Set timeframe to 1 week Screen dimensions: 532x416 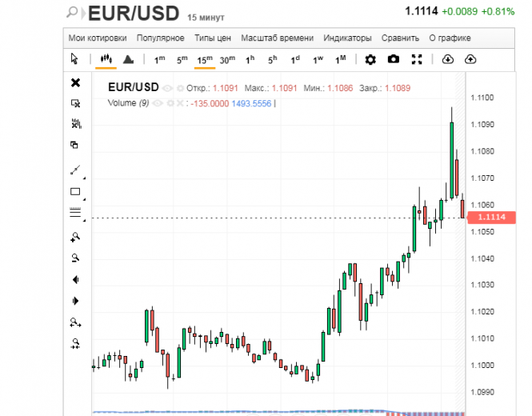pos(318,60)
